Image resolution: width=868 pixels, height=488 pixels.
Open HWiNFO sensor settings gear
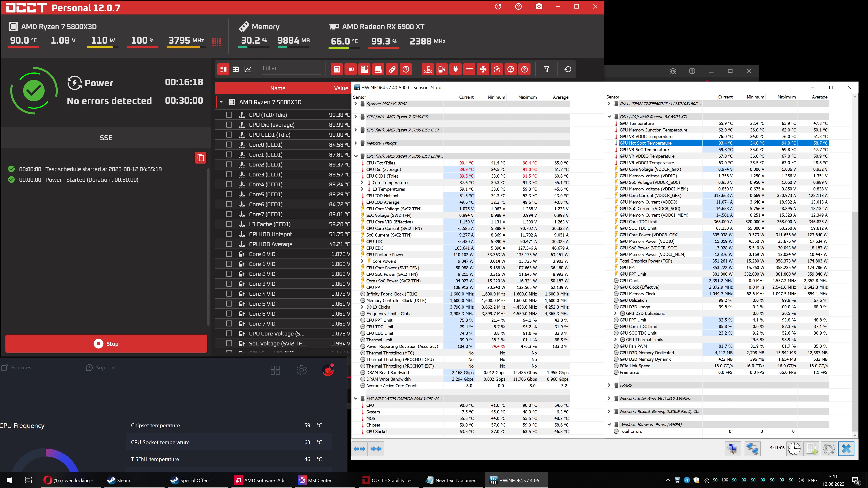coord(829,449)
